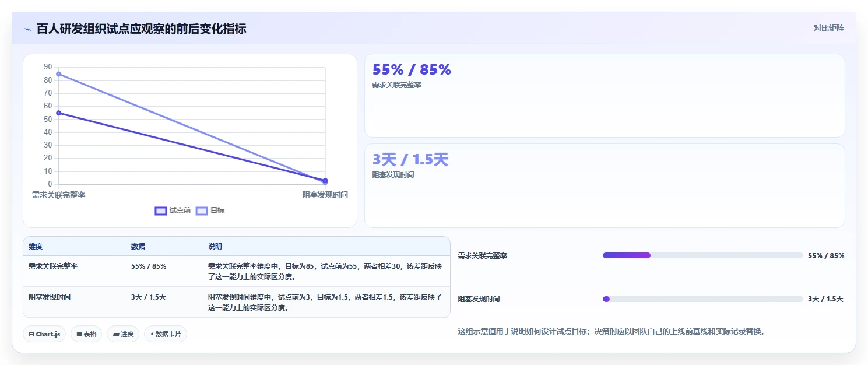Click the 数据卡片 tag chip
This screenshot has width=868, height=365.
tap(166, 334)
